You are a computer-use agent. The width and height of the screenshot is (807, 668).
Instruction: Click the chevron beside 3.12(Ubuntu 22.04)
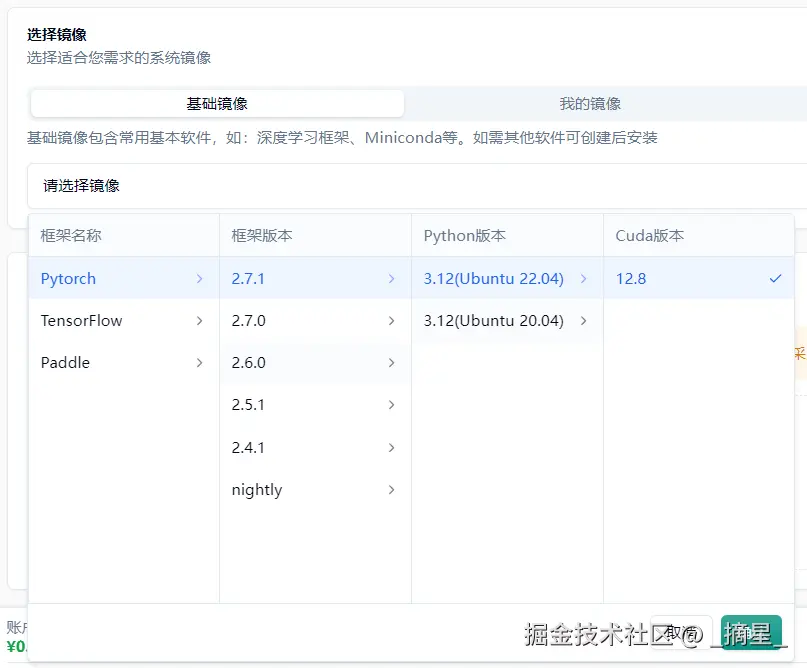coord(583,279)
